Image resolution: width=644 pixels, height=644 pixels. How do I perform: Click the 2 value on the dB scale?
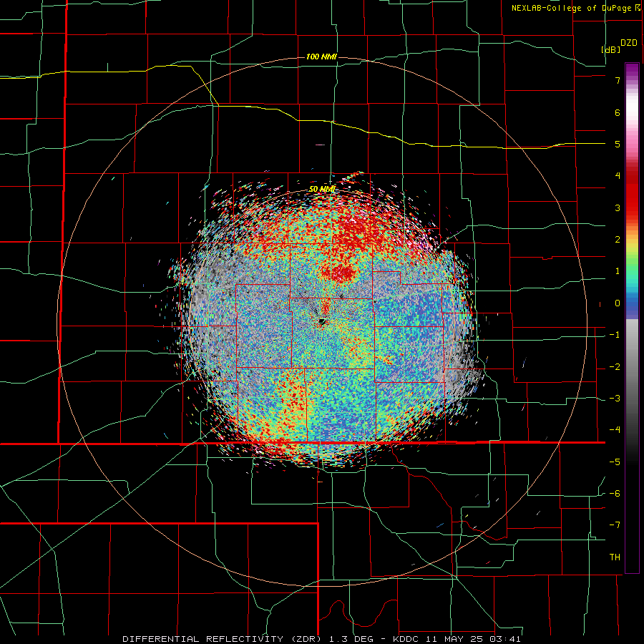click(618, 240)
